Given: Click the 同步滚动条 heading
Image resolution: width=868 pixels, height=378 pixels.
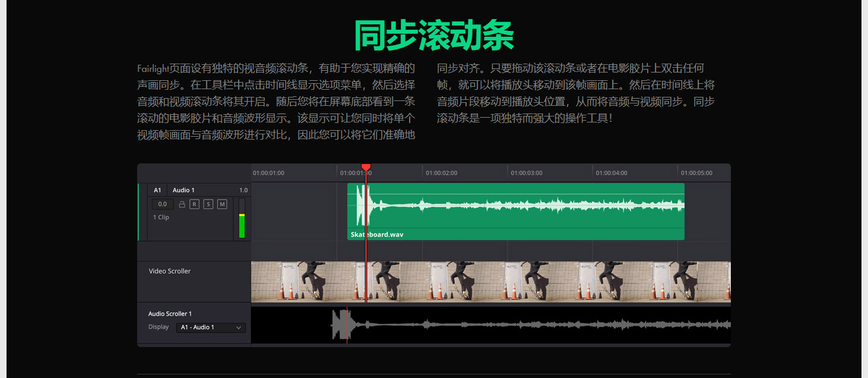Looking at the screenshot, I should click(x=433, y=36).
